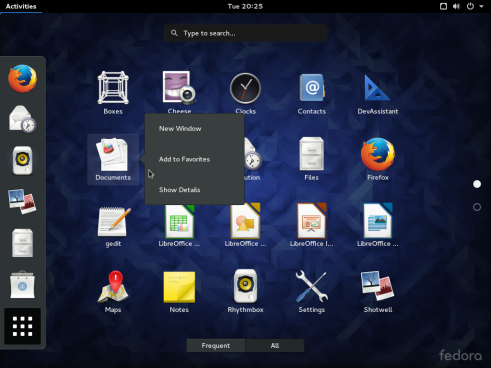The height and width of the screenshot is (368, 491).
Task: Launch Shotwell from the dash sidebar
Action: [22, 201]
